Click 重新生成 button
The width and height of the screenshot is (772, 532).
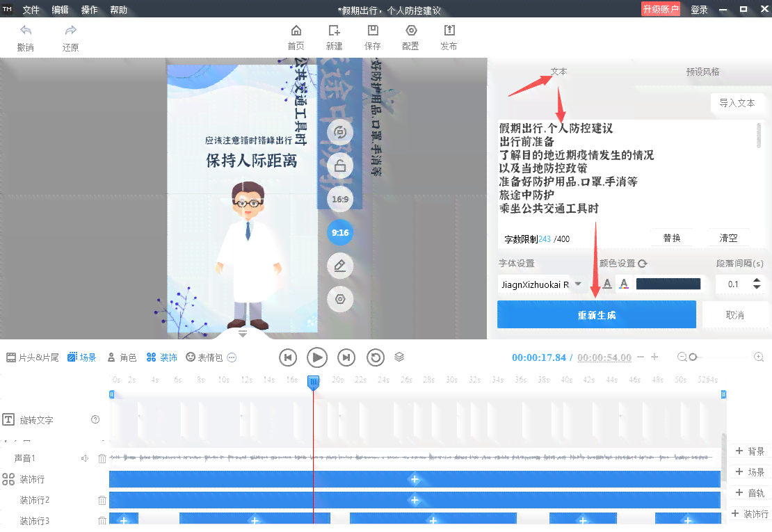click(x=597, y=314)
